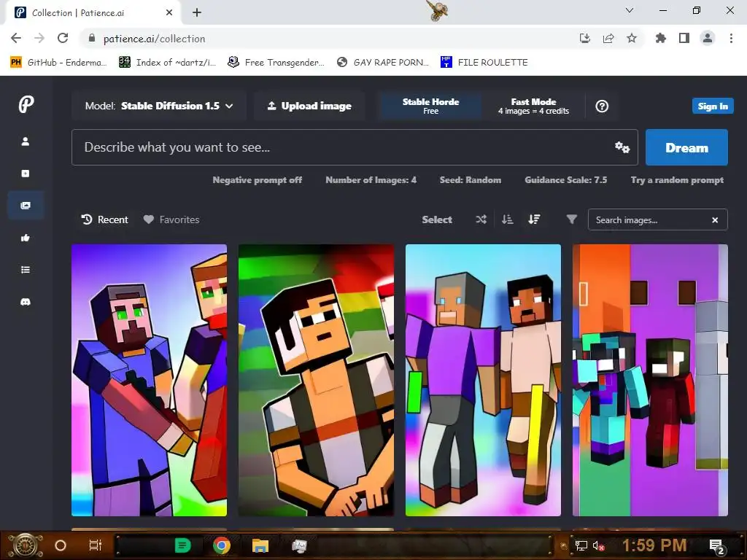View site information lock icon
747x560 pixels.
(x=92, y=39)
